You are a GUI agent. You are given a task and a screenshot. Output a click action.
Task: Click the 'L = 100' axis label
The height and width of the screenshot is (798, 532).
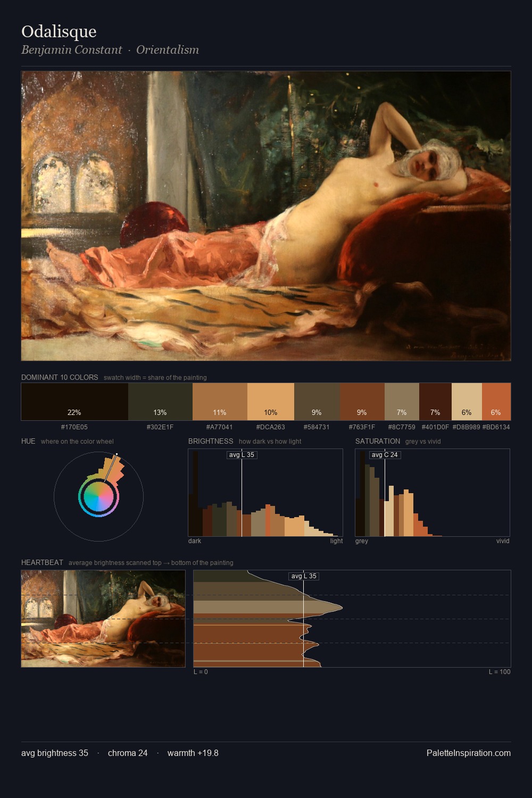(x=500, y=672)
